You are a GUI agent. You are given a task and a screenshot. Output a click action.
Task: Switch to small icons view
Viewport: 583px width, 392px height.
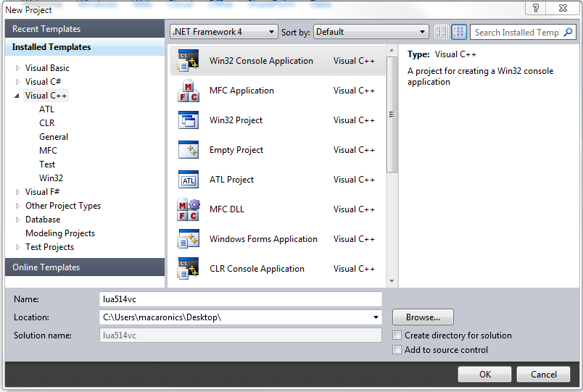442,32
